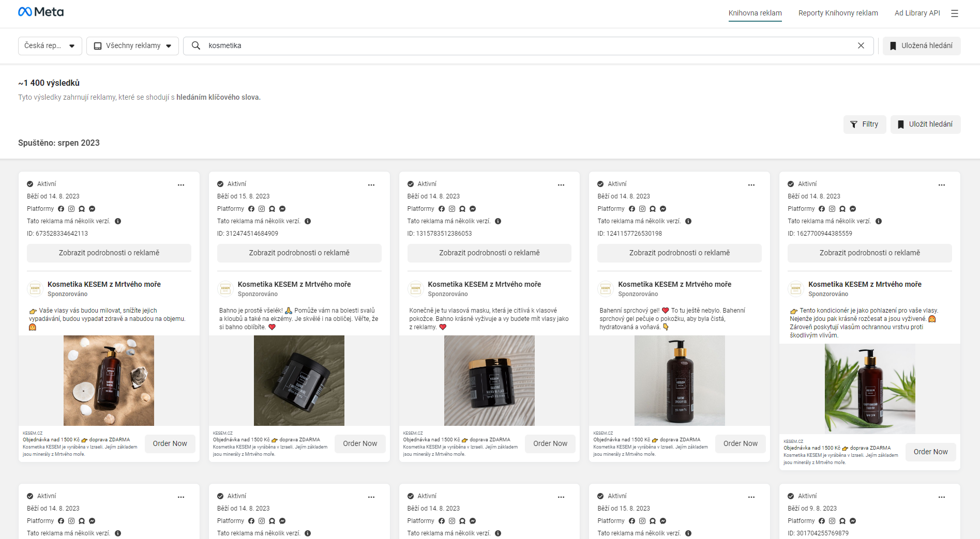
Task: Show version info for ad 1315783512386053
Action: tap(498, 221)
